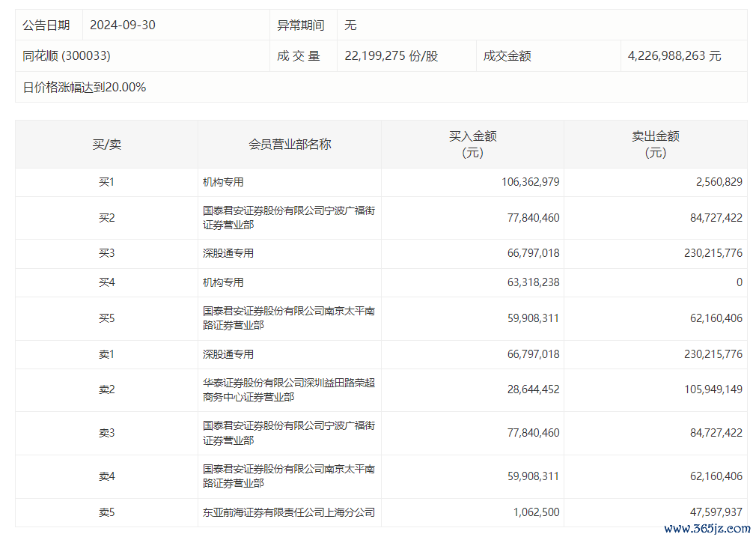The height and width of the screenshot is (540, 756).
Task: Click 深股通专用 in the 买3 row
Action: [x=228, y=253]
